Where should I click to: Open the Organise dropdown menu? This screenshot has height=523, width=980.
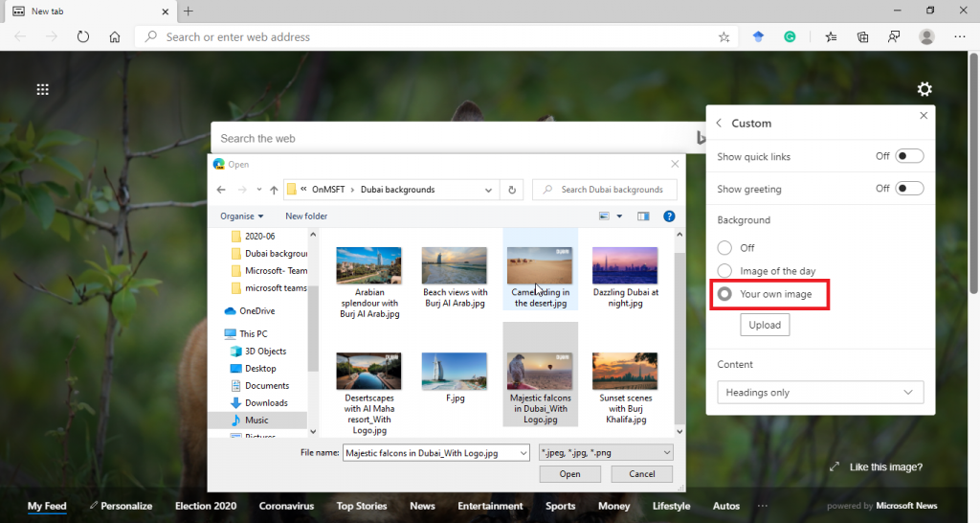242,216
